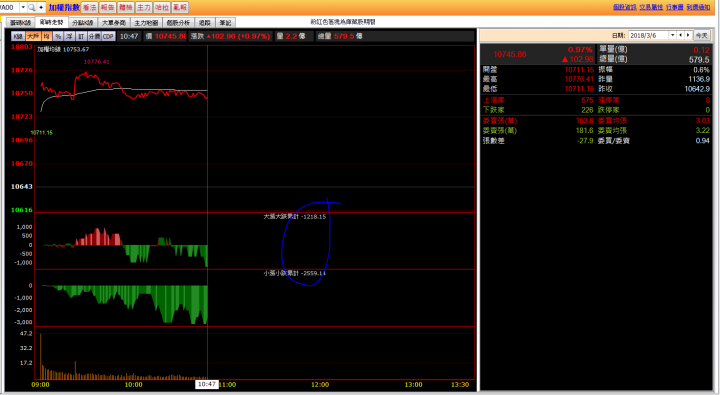Image resolution: width=720 pixels, height=395 pixels.
Task: Click the 10:47 time marker on the axis
Action: click(x=207, y=384)
